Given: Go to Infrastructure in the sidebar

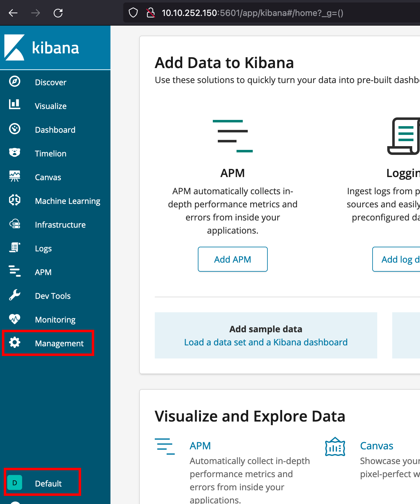Looking at the screenshot, I should coord(60,225).
